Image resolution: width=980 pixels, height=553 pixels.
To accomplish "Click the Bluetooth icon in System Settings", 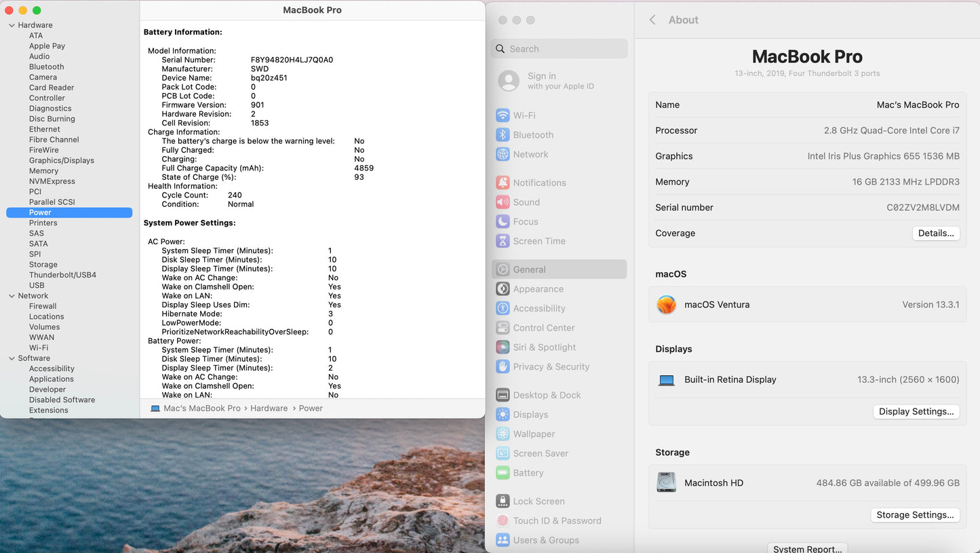I will [x=503, y=135].
